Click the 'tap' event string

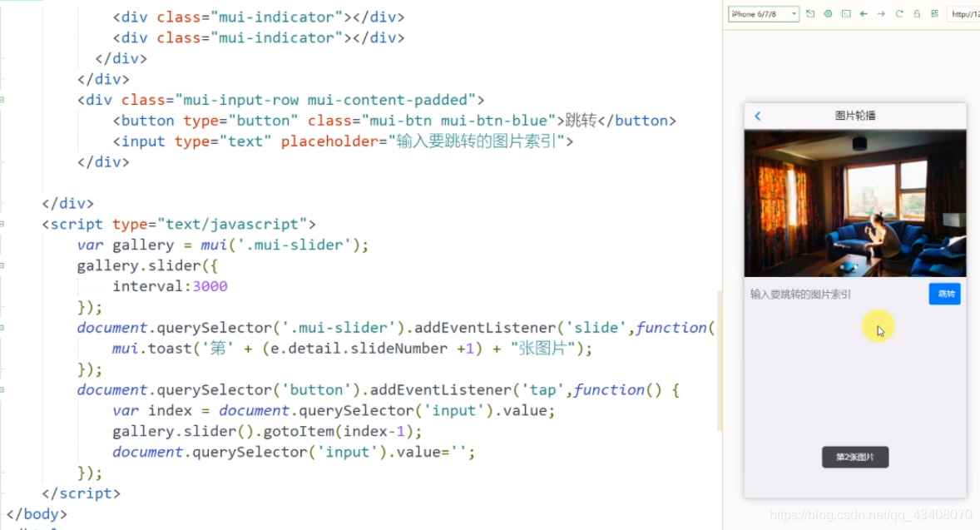[x=542, y=390]
